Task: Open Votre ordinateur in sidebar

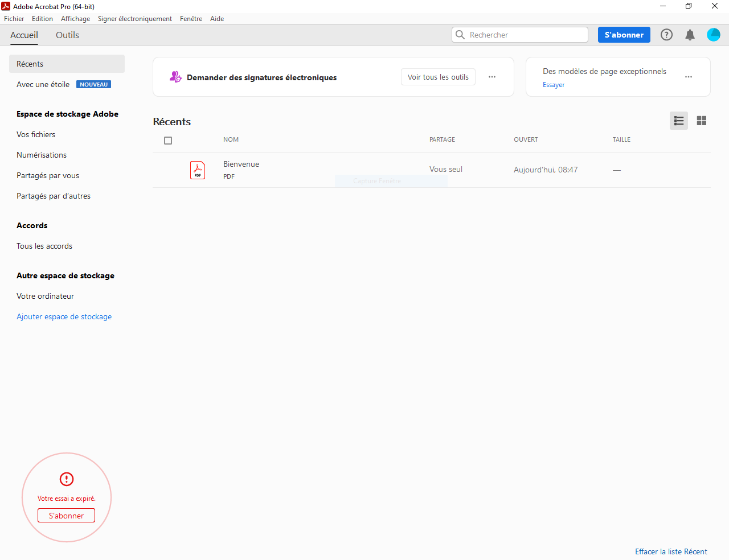Action: 46,296
